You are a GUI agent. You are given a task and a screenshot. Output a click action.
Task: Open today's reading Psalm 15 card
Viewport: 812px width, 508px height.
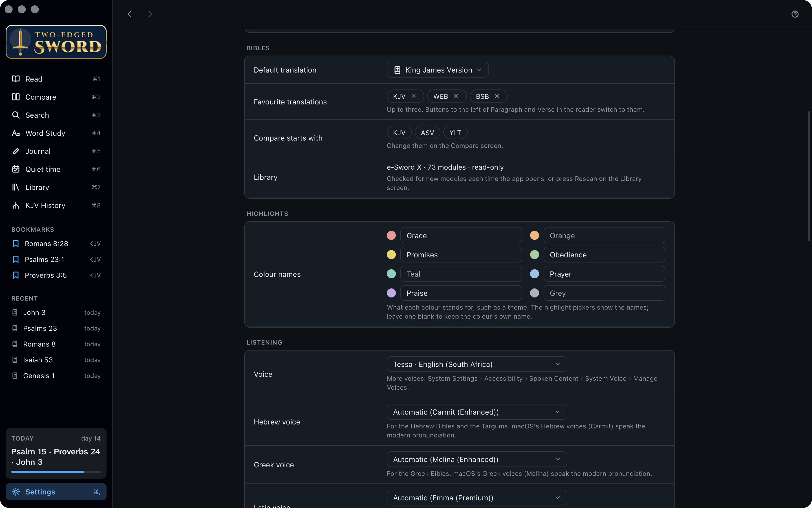pyautogui.click(x=56, y=453)
